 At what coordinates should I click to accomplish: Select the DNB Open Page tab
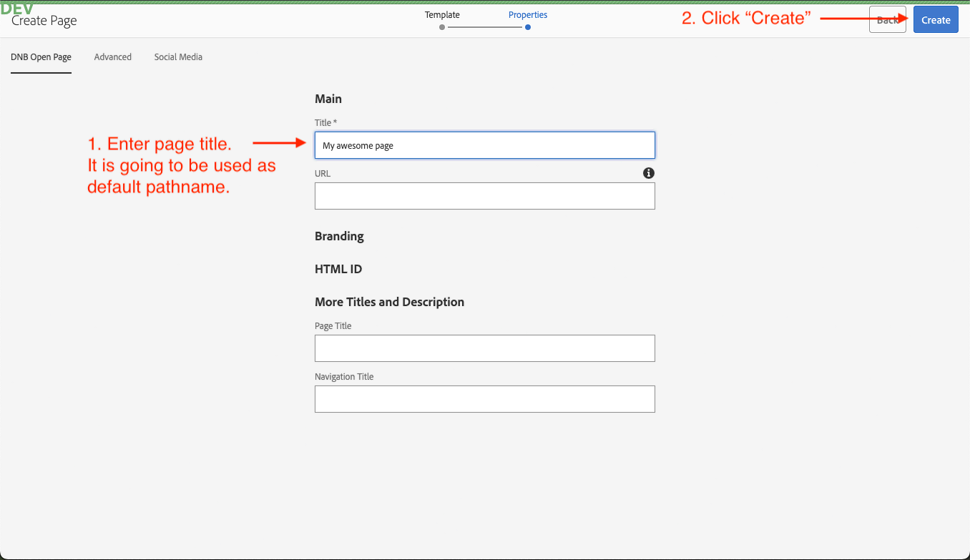(41, 57)
